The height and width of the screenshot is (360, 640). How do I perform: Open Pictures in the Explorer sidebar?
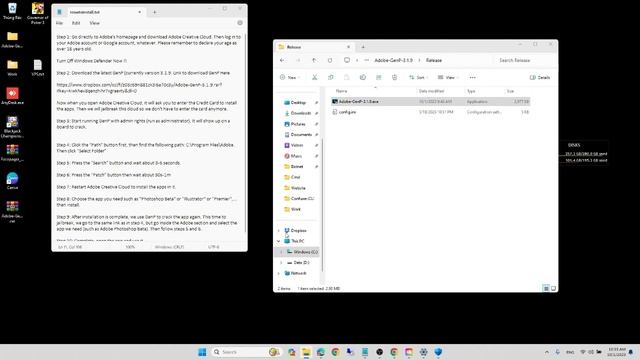[x=298, y=124]
